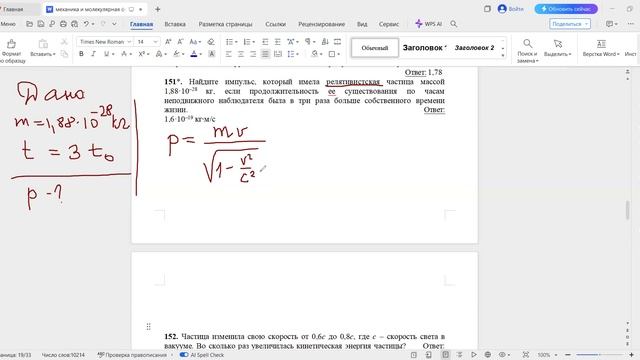640x360 pixels.
Task: Click the Format Painter brush icon
Action: pos(11,44)
